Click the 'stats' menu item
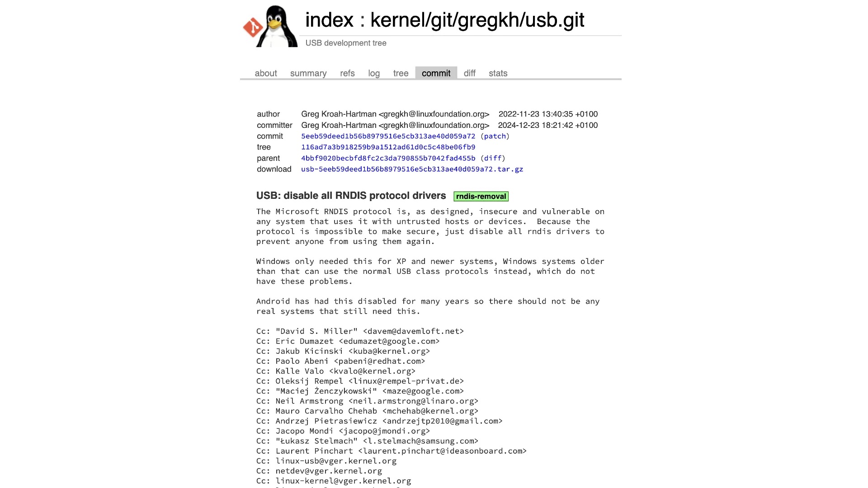 497,73
